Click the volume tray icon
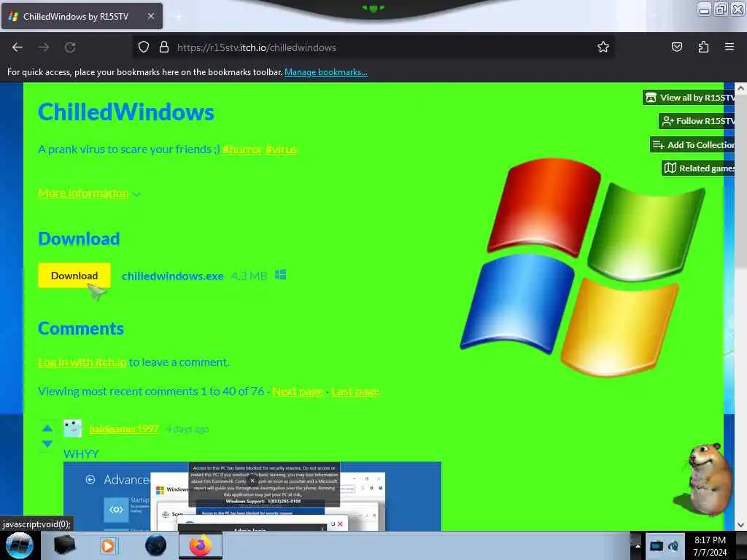Viewport: 747px width, 560px height. (x=673, y=545)
